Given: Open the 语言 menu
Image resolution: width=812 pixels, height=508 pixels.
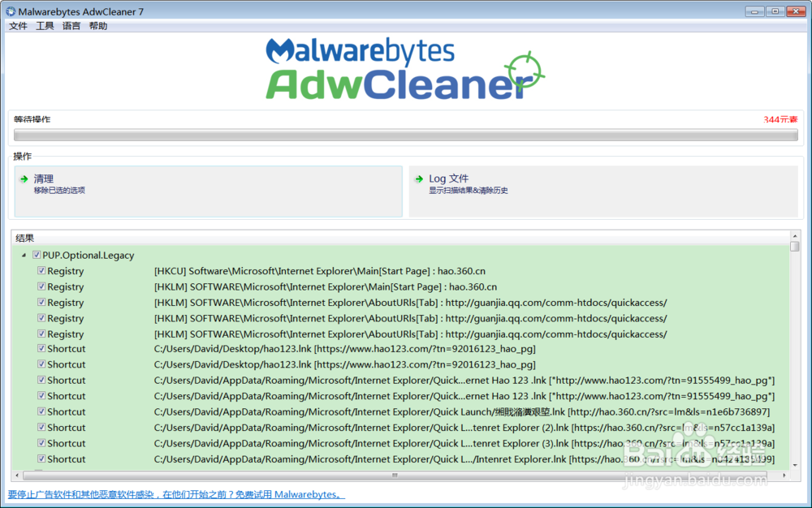Looking at the screenshot, I should click(71, 26).
